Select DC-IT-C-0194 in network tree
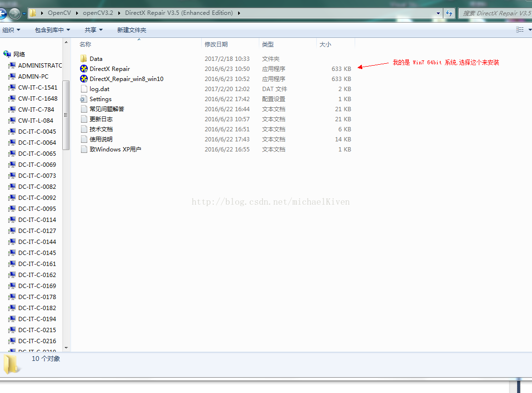This screenshot has width=532, height=393. tap(37, 319)
